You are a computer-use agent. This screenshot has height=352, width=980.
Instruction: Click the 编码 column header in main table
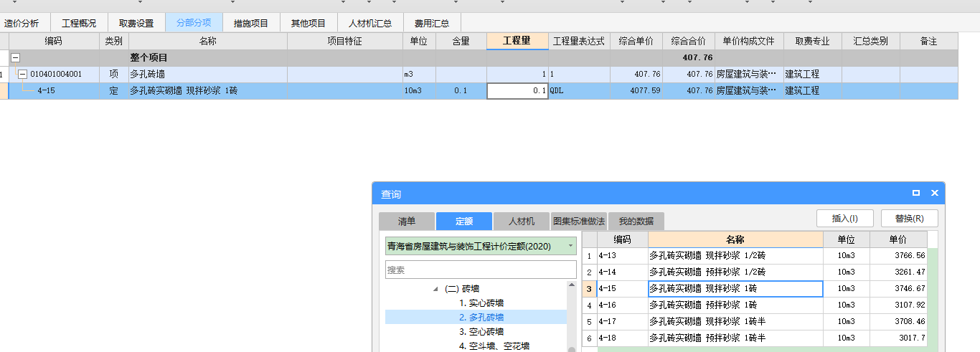point(54,41)
